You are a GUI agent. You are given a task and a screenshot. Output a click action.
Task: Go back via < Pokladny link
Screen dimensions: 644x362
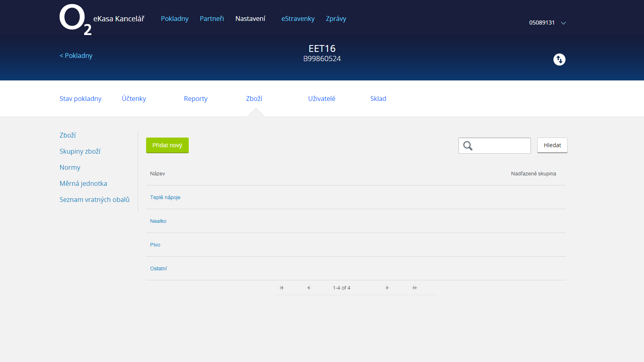(76, 56)
